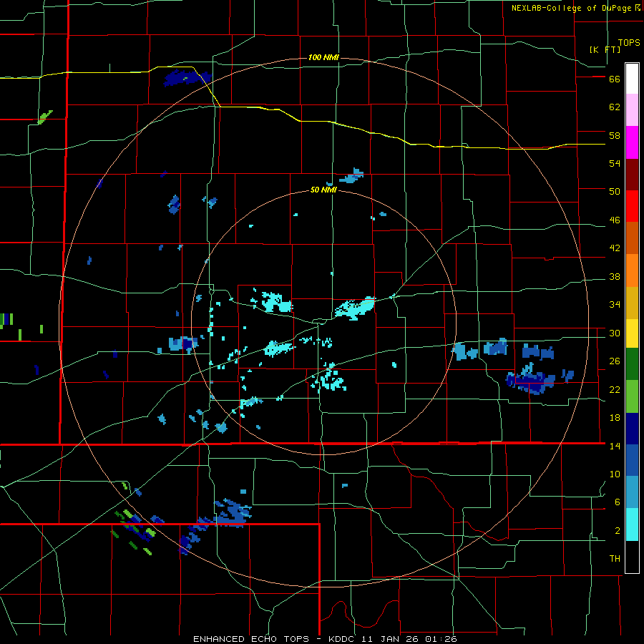Select the 18 legend value
Screen dimensions: 644x644
pos(615,418)
